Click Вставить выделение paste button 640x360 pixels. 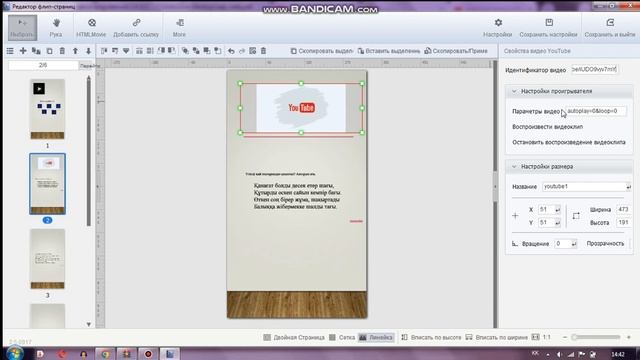(389, 51)
